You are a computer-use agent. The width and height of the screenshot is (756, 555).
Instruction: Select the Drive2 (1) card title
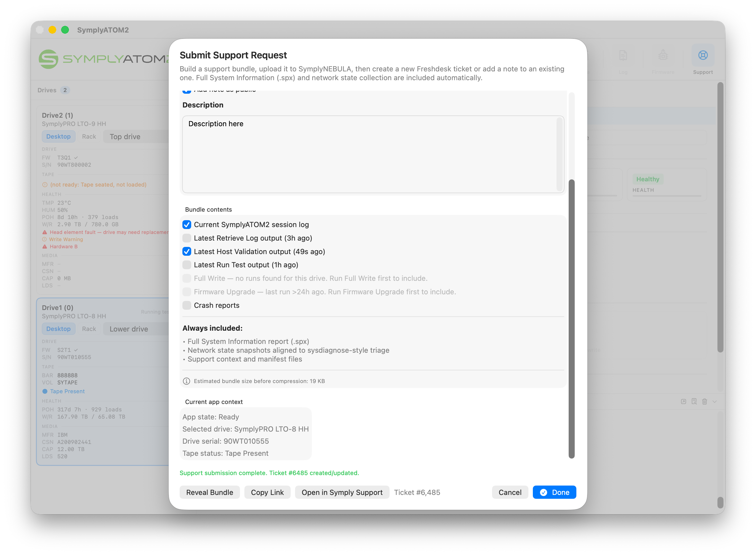pos(57,115)
